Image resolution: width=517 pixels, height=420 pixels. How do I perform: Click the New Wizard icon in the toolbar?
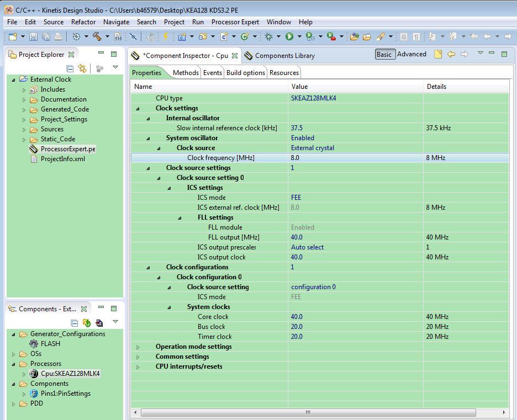coord(12,38)
